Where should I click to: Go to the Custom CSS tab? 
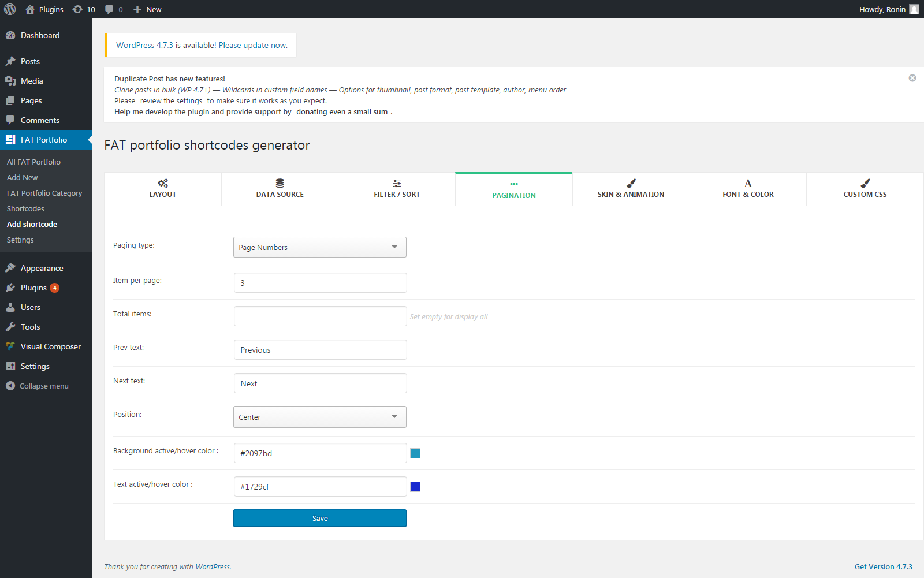865,189
